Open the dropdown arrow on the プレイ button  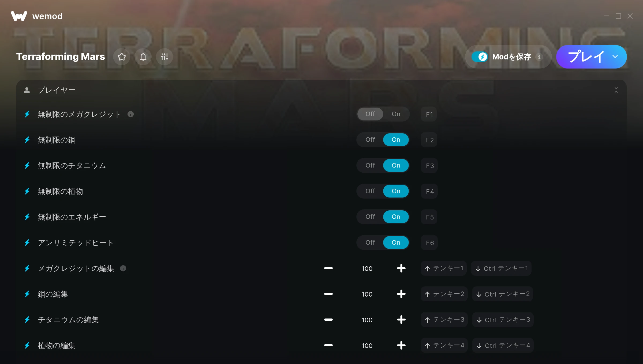click(x=615, y=57)
